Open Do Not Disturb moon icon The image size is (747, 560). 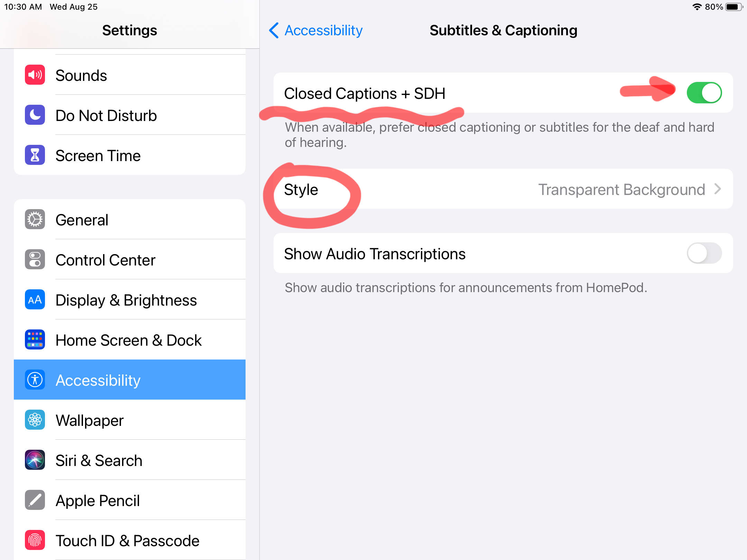(x=35, y=115)
